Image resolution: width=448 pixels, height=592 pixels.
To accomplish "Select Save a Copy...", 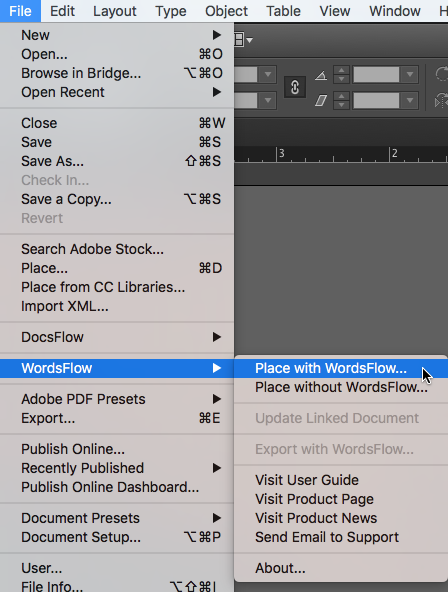I will tap(117, 199).
